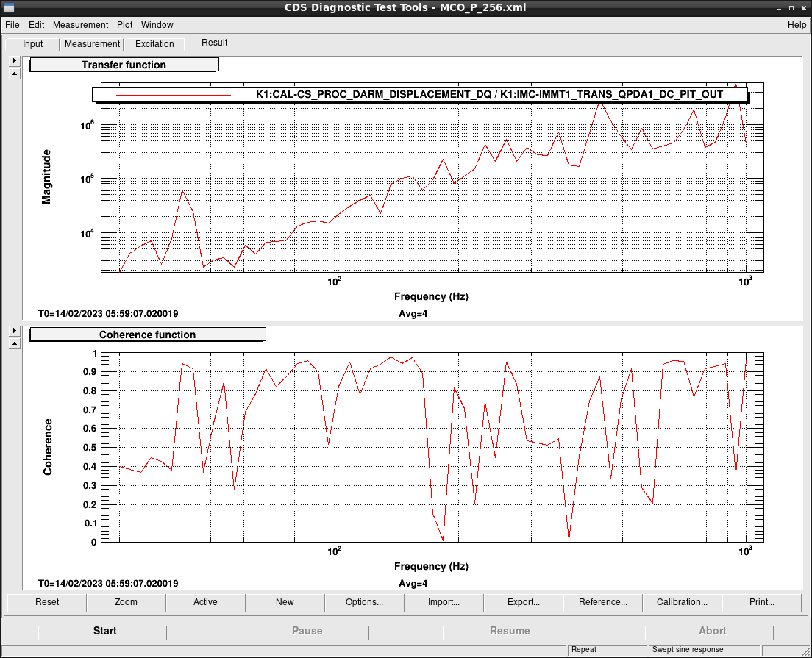The height and width of the screenshot is (658, 812).
Task: Click Avg=4 under Coherence plot
Action: tap(413, 584)
